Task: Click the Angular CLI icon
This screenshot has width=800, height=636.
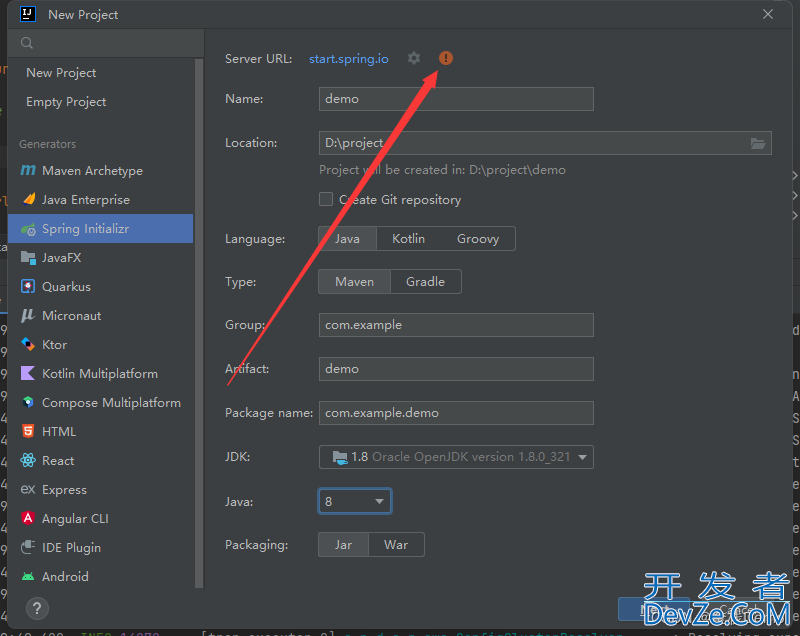Action: pos(28,518)
